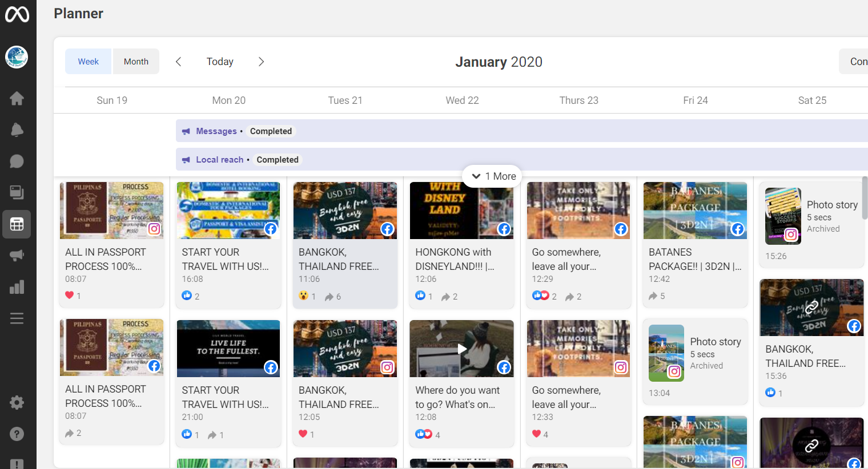The image size is (868, 469).
Task: Switch to Month view
Action: 136,62
